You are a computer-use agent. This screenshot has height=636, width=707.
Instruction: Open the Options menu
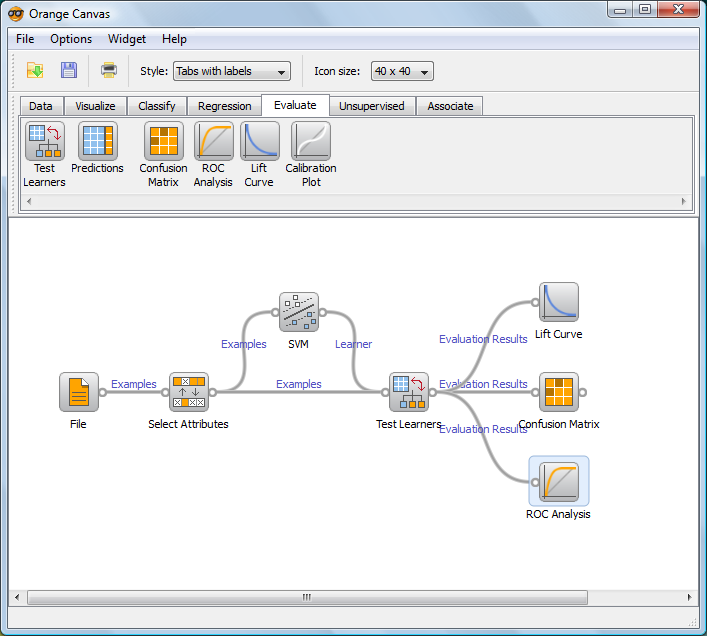71,39
